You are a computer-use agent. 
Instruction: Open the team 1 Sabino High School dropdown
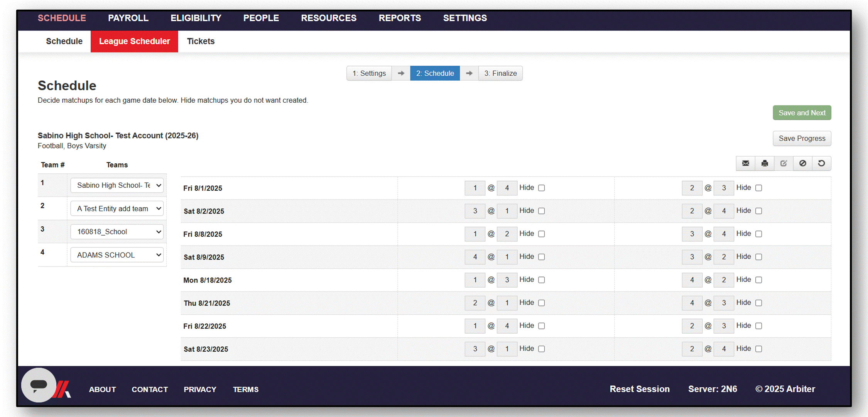coord(117,185)
